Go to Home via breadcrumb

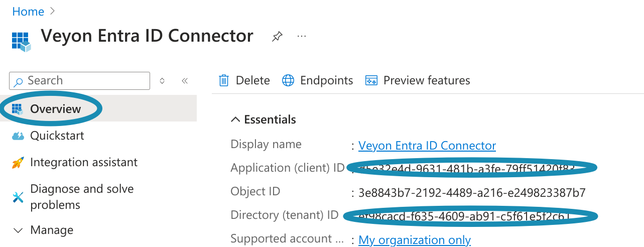click(x=28, y=12)
